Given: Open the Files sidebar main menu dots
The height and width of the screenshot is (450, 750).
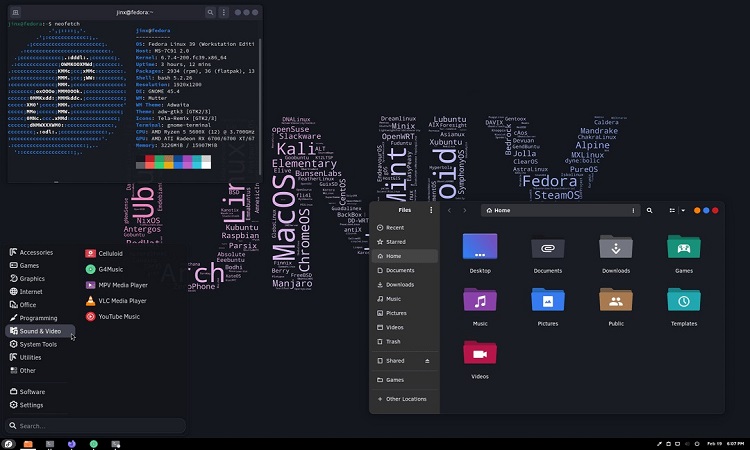Looking at the screenshot, I should click(431, 211).
